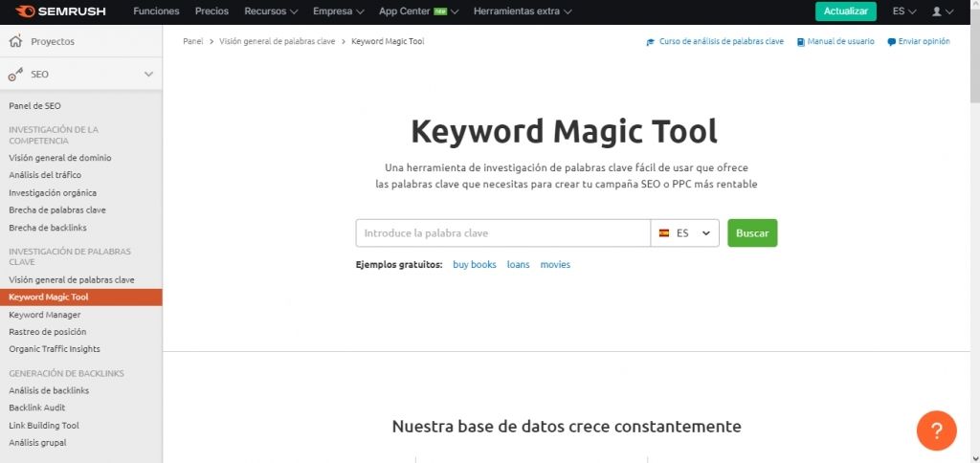This screenshot has width=980, height=463.
Task: Open the Empresa dropdown menu
Action: [x=339, y=11]
